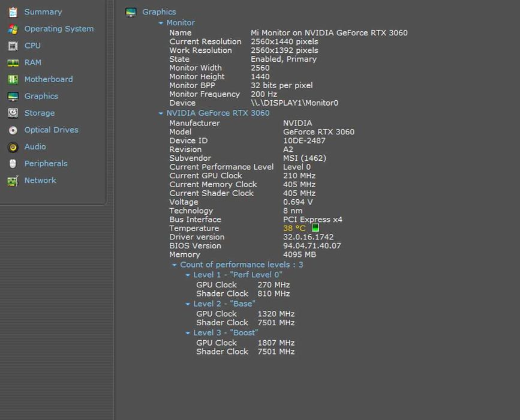
Task: Click the memory value 4095 MB
Action: pyautogui.click(x=299, y=254)
